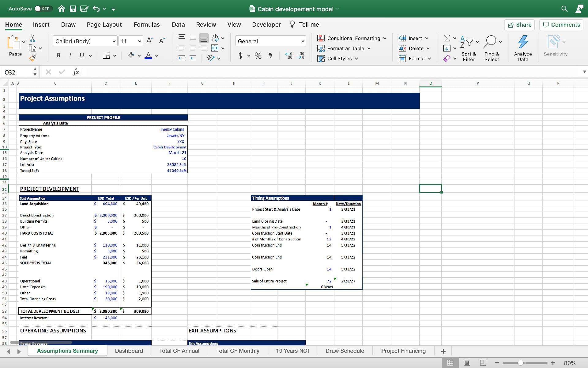Open Sort & Filter
588x368 pixels.
pyautogui.click(x=469, y=48)
